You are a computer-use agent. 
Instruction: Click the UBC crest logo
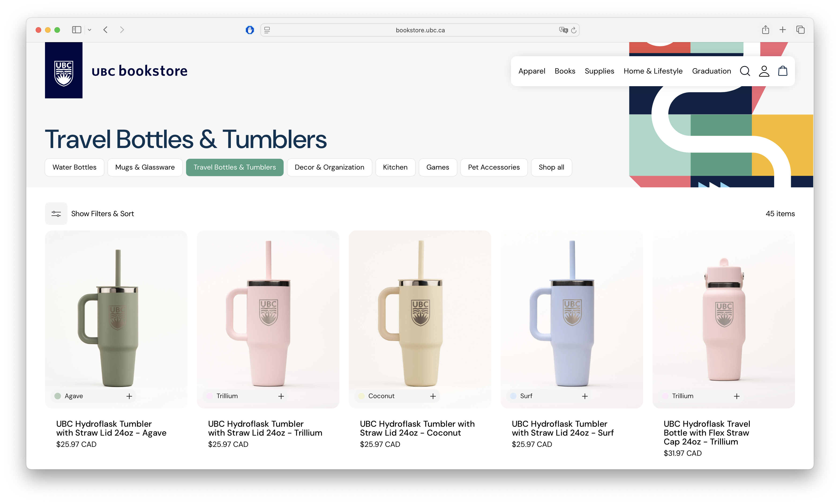coord(64,70)
